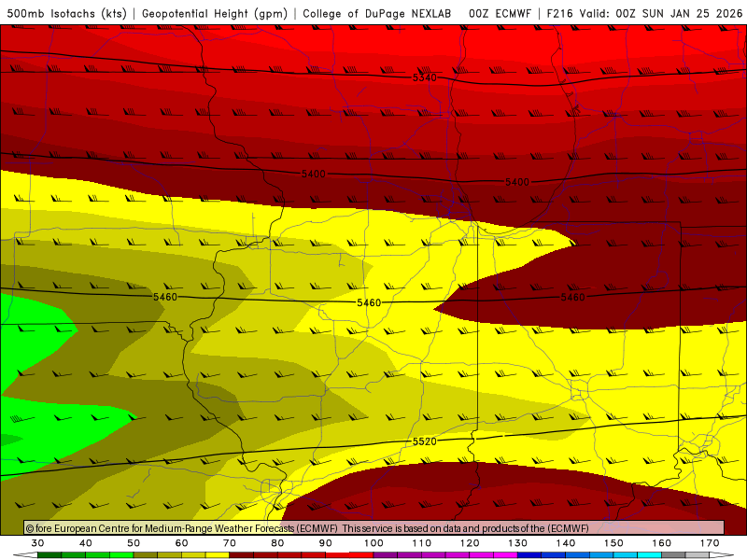The height and width of the screenshot is (560, 747).
Task: Click the 5520 height contour label
Action: point(425,441)
